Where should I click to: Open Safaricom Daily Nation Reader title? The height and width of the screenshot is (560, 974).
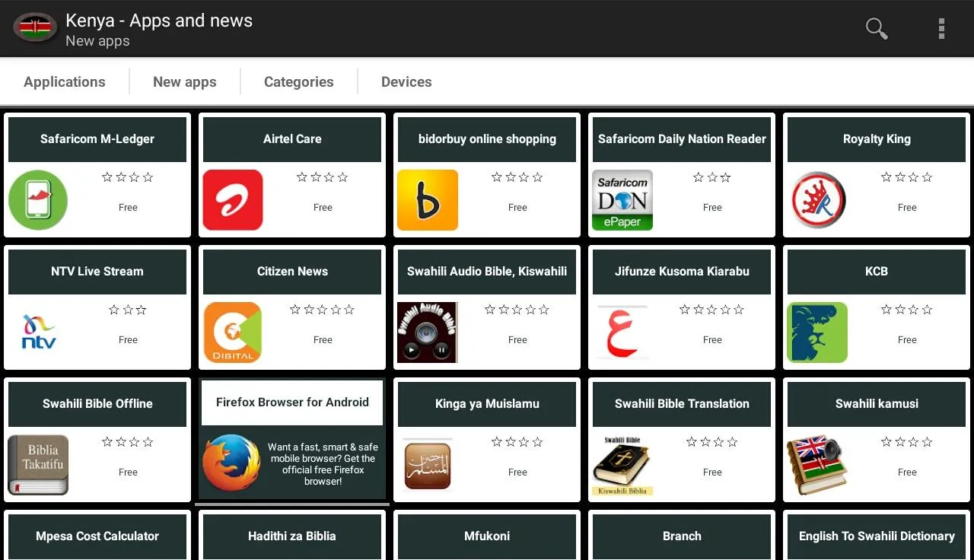(x=682, y=139)
